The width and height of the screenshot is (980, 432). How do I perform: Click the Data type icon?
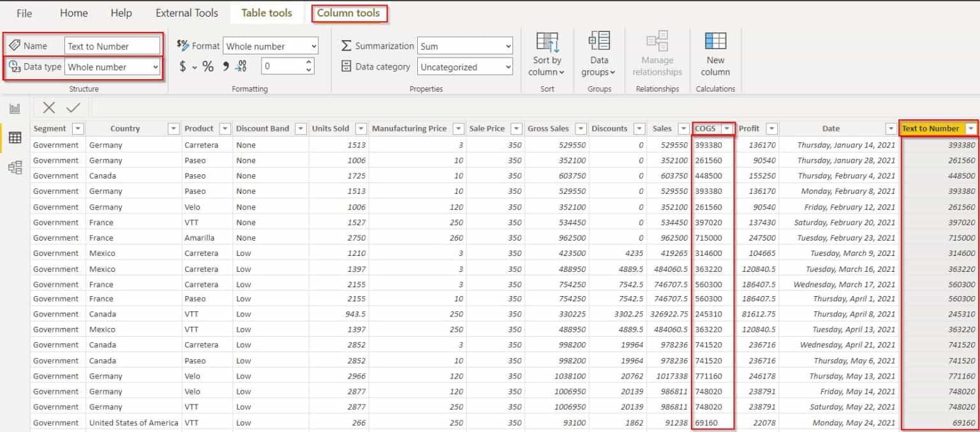click(15, 66)
